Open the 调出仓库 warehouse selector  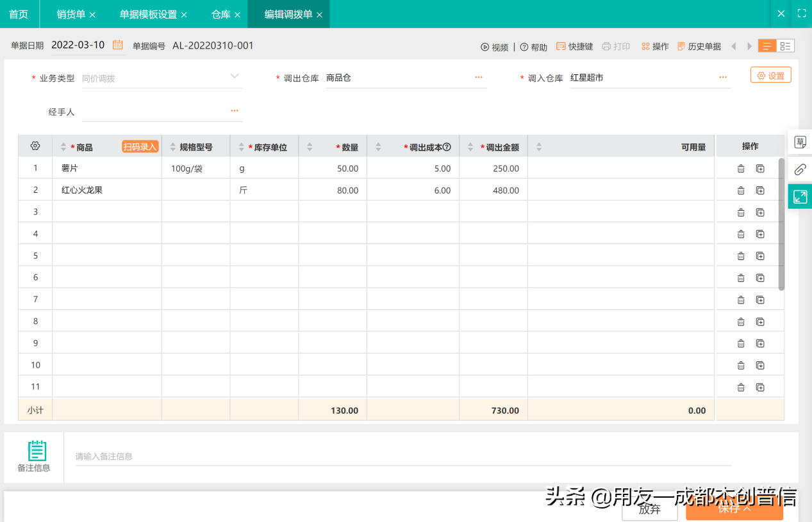[x=478, y=77]
